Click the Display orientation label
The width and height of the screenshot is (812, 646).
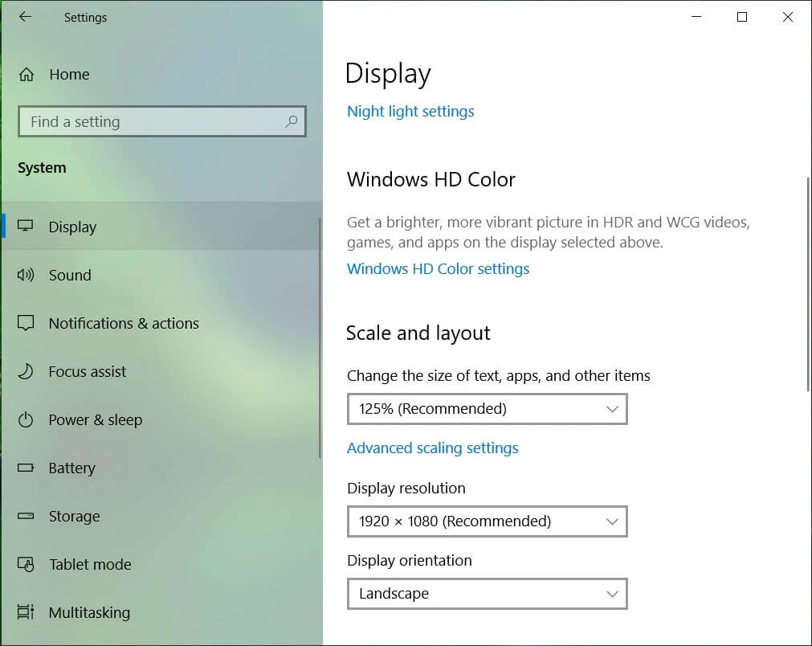(409, 561)
